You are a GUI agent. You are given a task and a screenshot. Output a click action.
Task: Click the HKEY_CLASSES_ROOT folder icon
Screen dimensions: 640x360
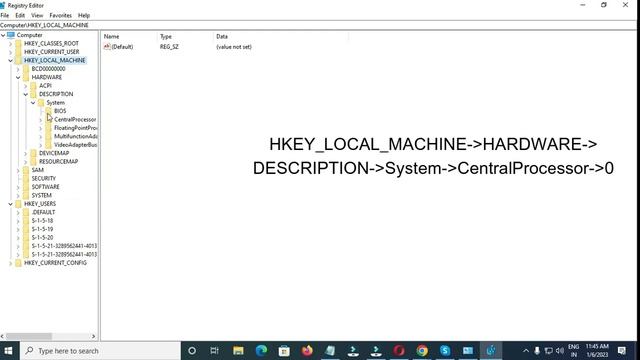pos(18,43)
